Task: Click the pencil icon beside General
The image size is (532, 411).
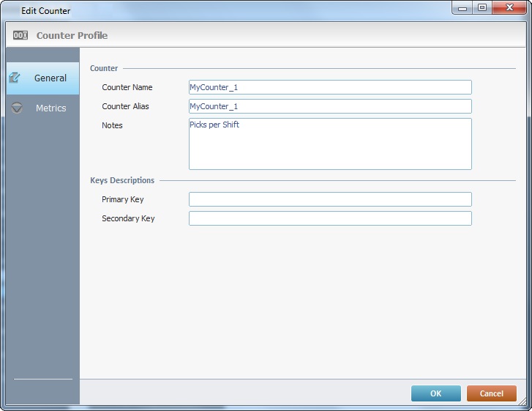Action: click(15, 78)
